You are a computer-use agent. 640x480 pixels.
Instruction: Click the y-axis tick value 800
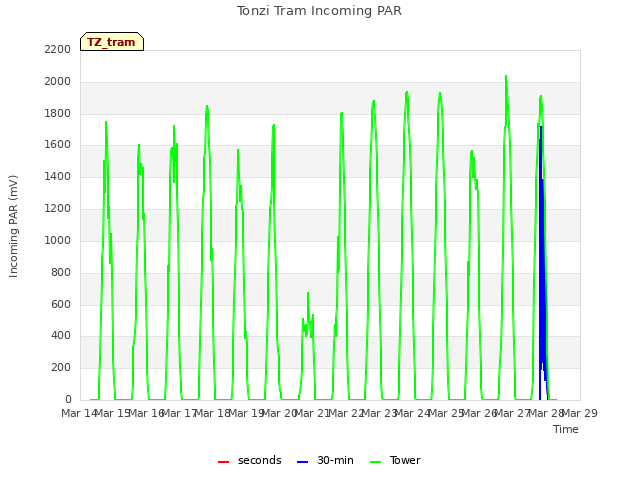click(61, 272)
